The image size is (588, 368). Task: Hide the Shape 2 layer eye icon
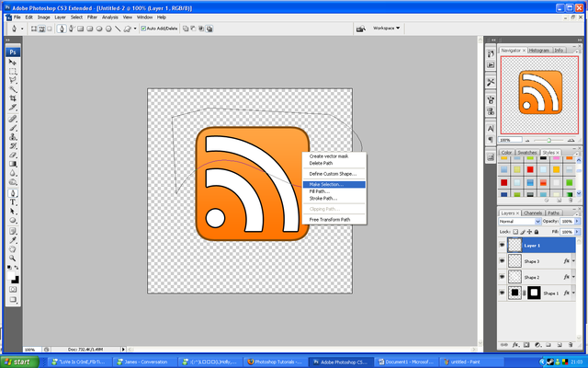click(503, 277)
